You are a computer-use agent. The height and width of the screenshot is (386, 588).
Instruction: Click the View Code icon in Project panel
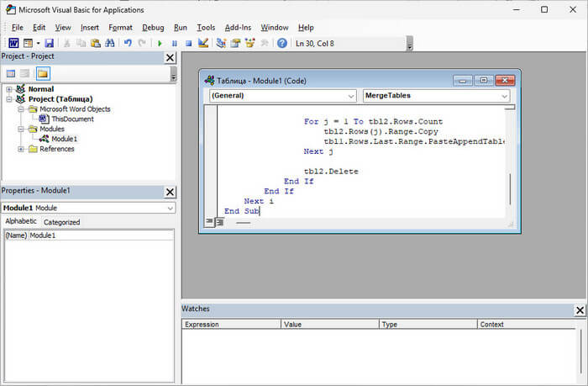(11, 73)
